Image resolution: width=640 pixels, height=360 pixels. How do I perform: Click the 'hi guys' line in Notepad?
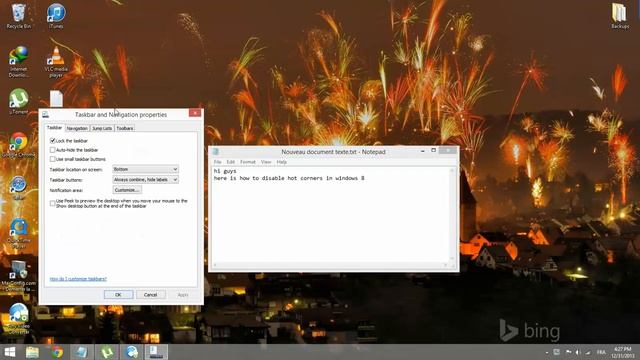[x=225, y=171]
